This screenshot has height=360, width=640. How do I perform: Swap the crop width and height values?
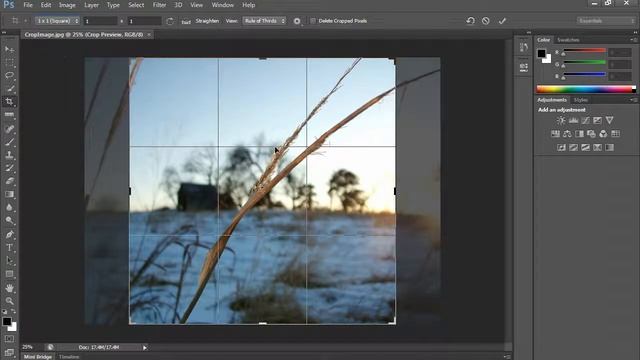coord(122,21)
